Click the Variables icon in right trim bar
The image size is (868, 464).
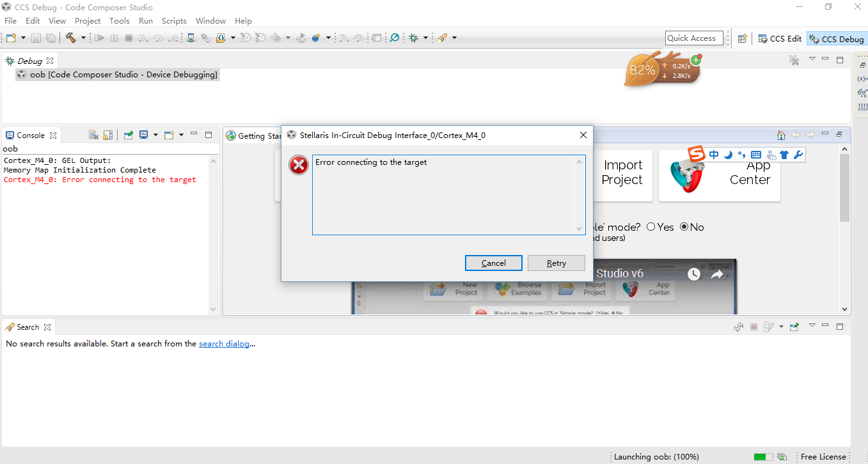(x=862, y=79)
